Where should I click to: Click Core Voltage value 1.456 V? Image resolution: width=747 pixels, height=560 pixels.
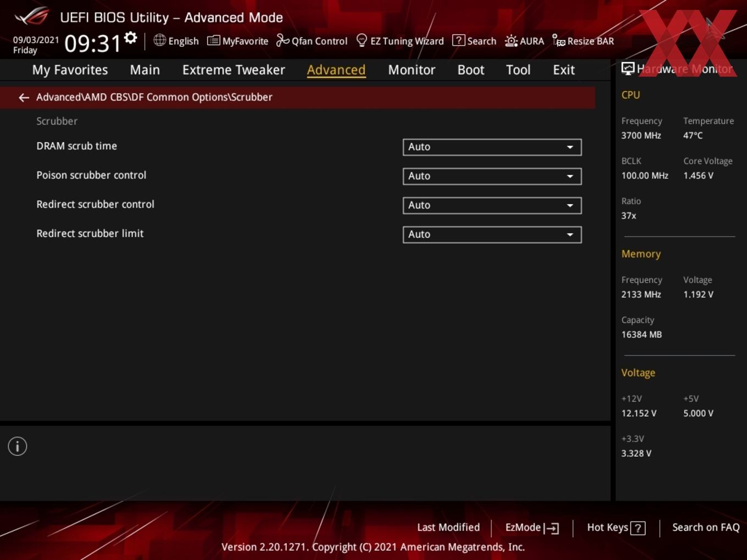click(698, 176)
